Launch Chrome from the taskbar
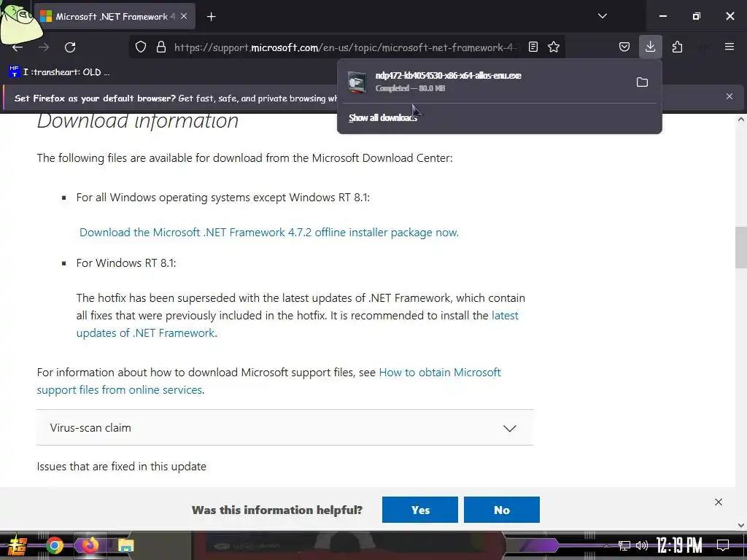Image resolution: width=747 pixels, height=560 pixels. [x=54, y=545]
